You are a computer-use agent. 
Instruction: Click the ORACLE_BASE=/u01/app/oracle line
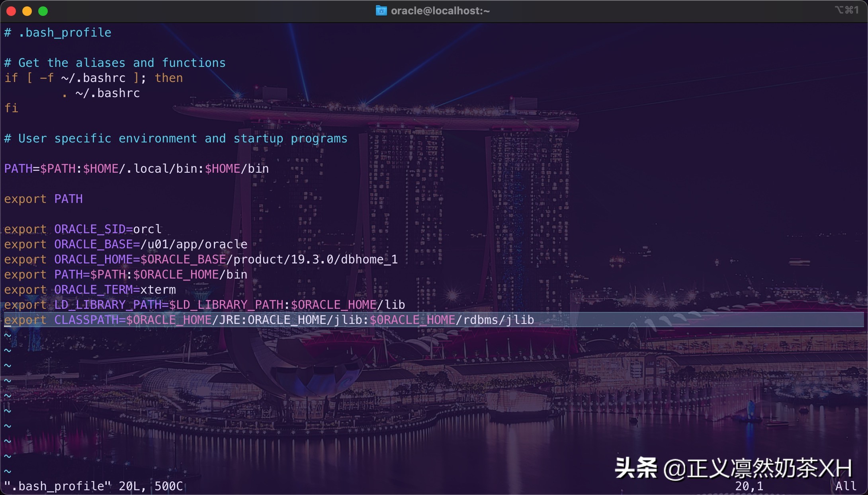(x=125, y=244)
